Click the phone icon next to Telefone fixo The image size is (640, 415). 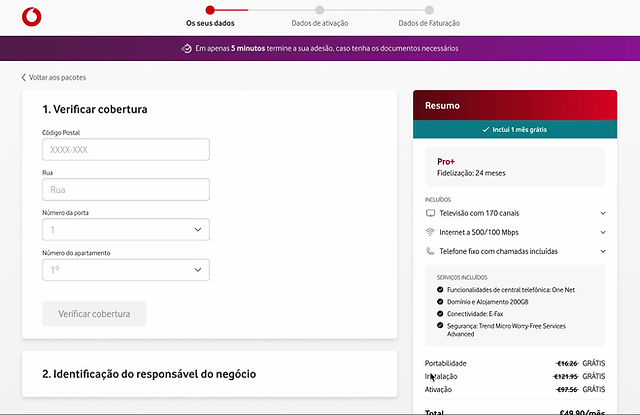tap(430, 251)
